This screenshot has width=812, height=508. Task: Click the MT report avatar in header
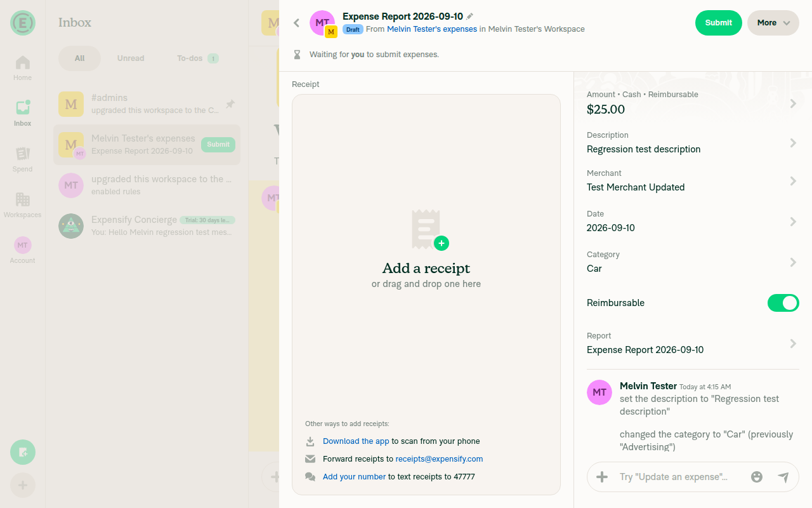click(322, 23)
